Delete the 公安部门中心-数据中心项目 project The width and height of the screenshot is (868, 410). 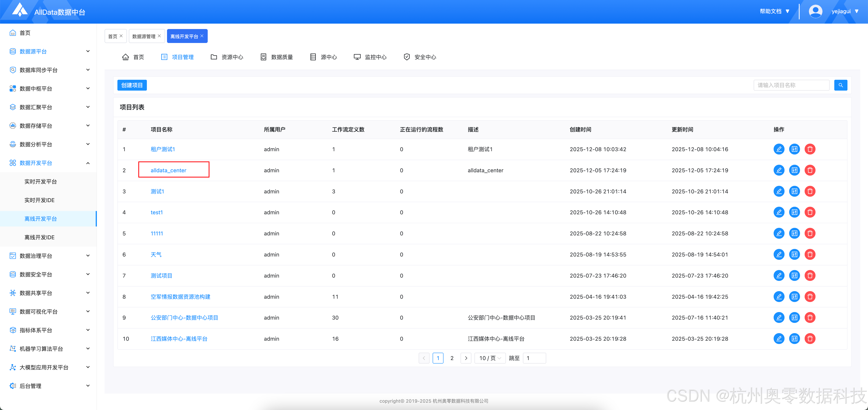(x=810, y=318)
